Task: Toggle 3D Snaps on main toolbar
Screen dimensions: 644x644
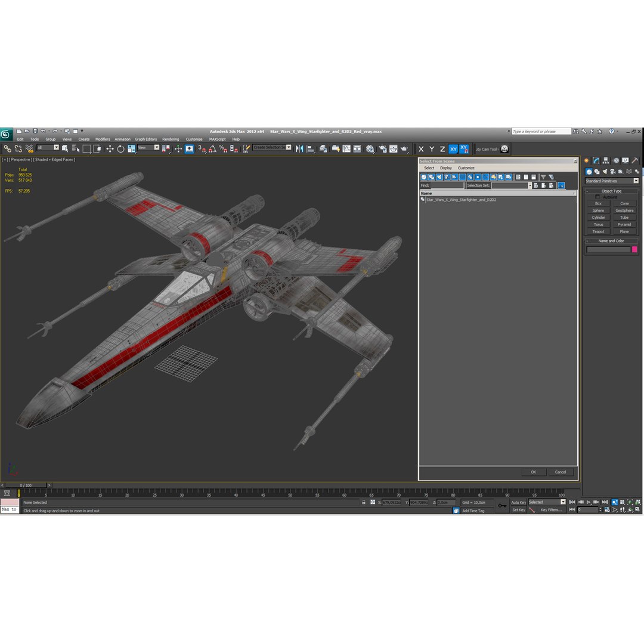Action: (x=202, y=148)
